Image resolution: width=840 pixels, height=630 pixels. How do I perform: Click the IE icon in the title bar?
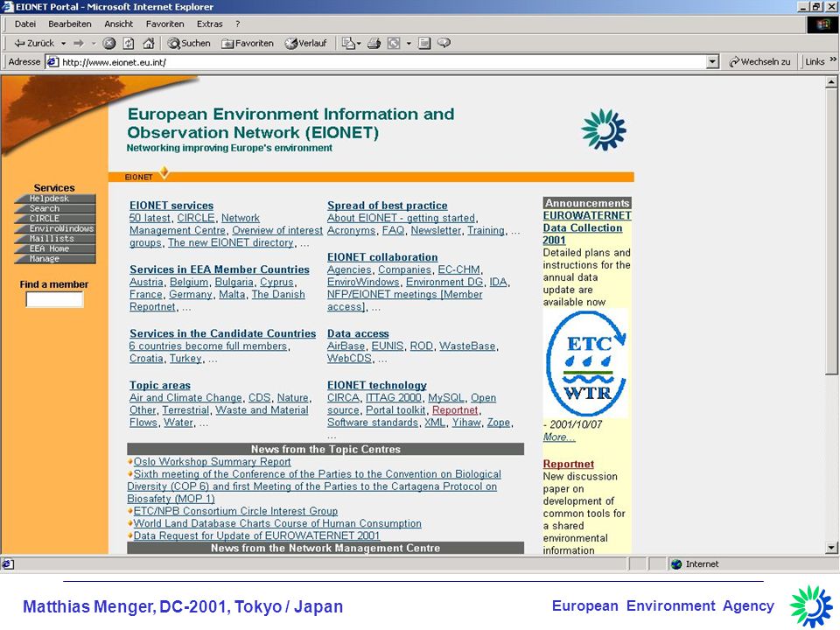pos(8,7)
